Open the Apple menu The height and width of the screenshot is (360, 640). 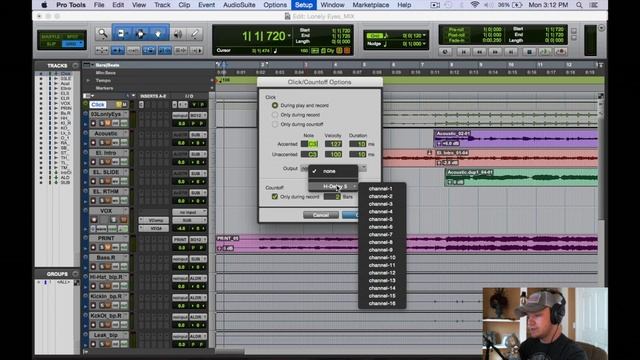point(44,5)
